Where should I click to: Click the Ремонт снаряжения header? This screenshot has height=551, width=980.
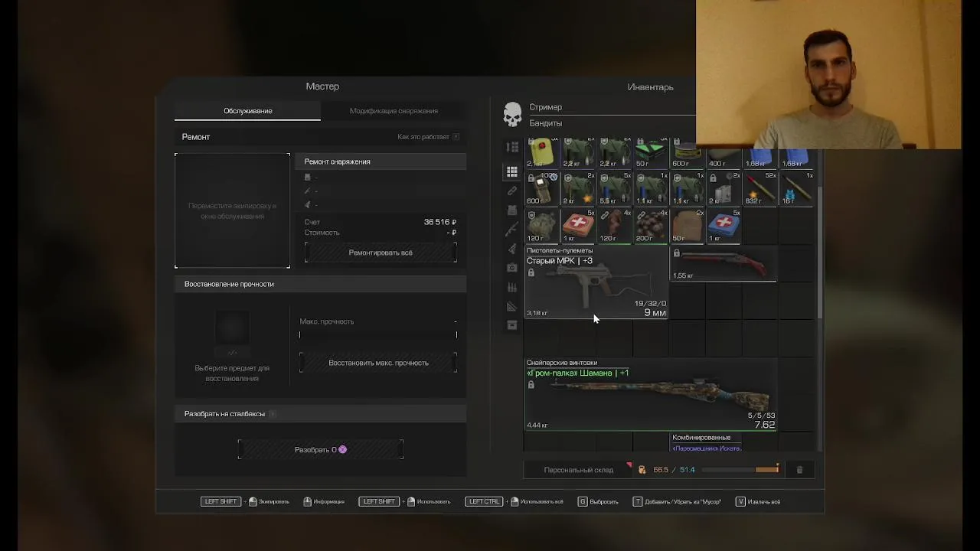coord(381,161)
